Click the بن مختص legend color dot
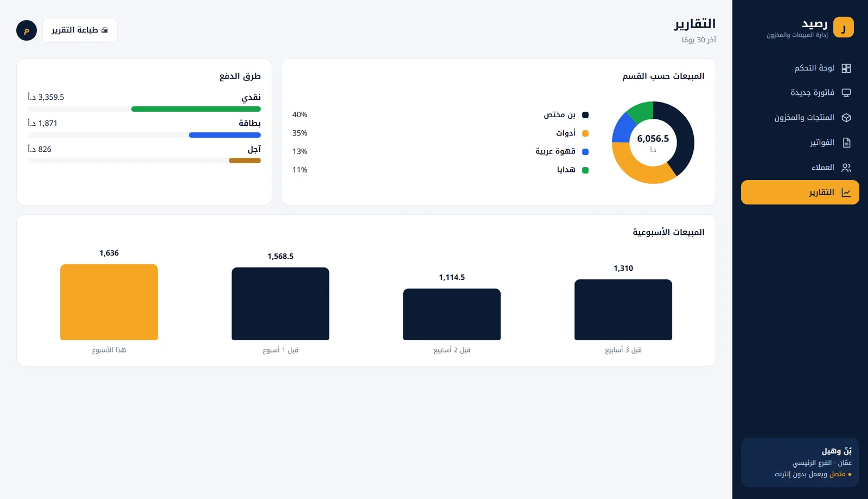The height and width of the screenshot is (499, 868). (585, 115)
